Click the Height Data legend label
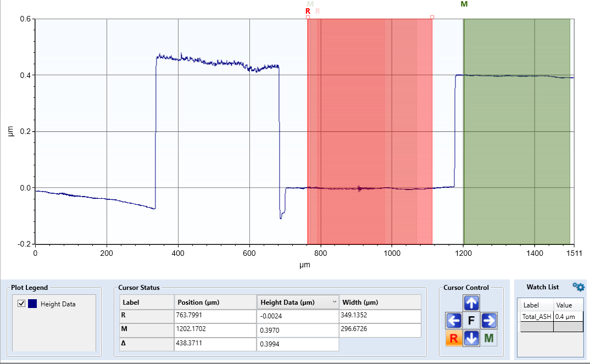Screen dimensions: 590x364 click(58, 304)
